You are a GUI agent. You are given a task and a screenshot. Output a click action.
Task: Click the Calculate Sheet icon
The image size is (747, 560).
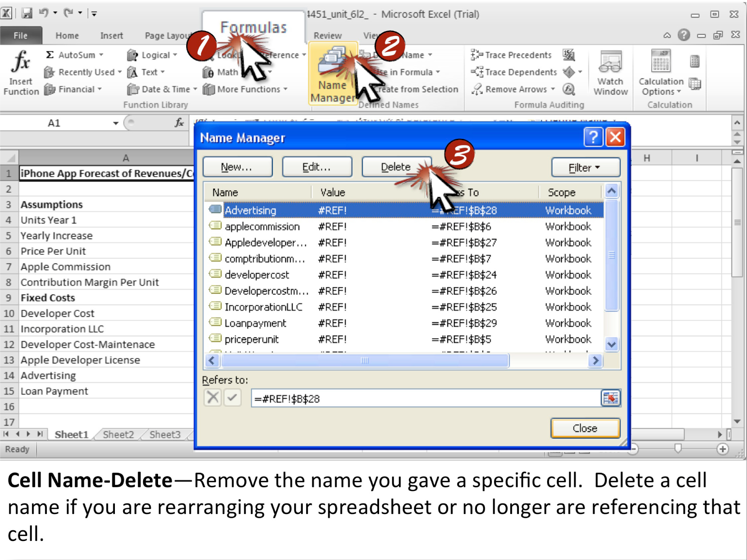[695, 84]
